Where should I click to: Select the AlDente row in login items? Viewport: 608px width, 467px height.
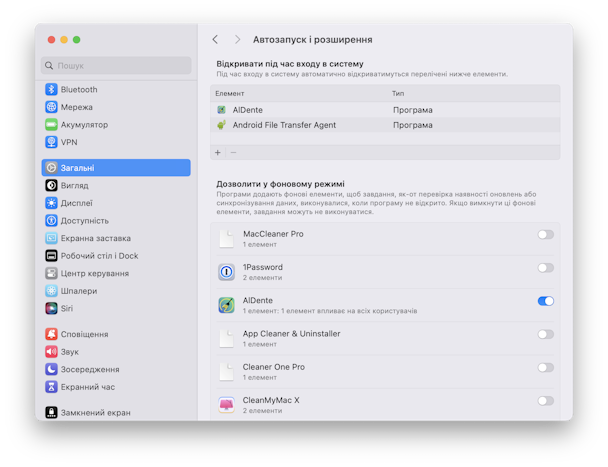pos(385,110)
